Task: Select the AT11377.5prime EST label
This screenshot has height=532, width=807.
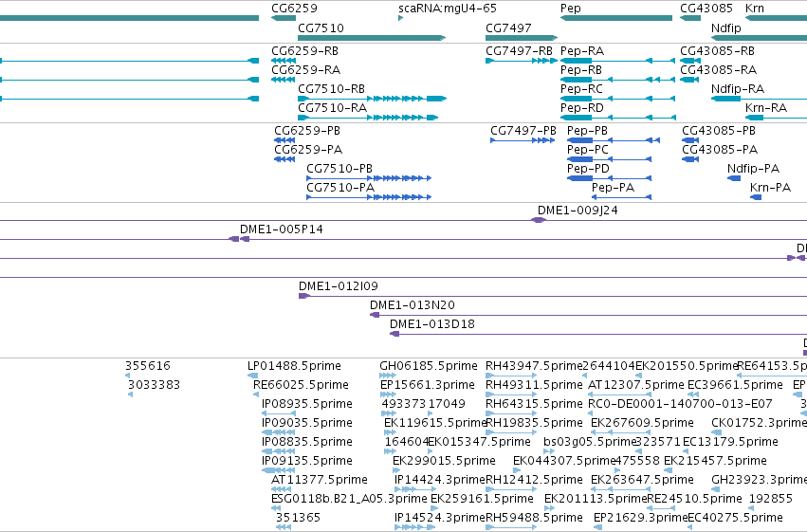Action: [x=320, y=480]
